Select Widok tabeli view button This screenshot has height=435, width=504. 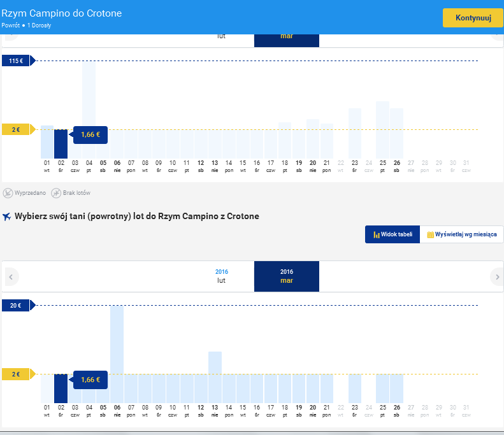[x=392, y=234]
